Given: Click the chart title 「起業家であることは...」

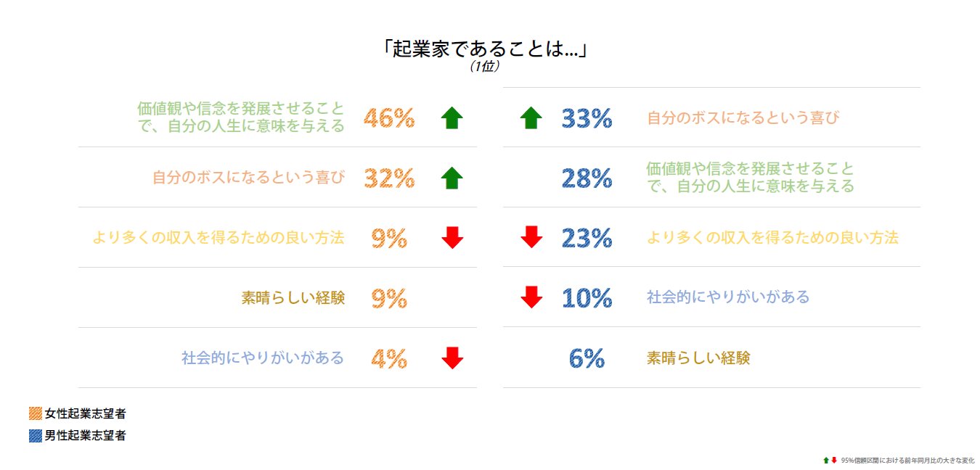Looking at the screenshot, I should [x=484, y=49].
